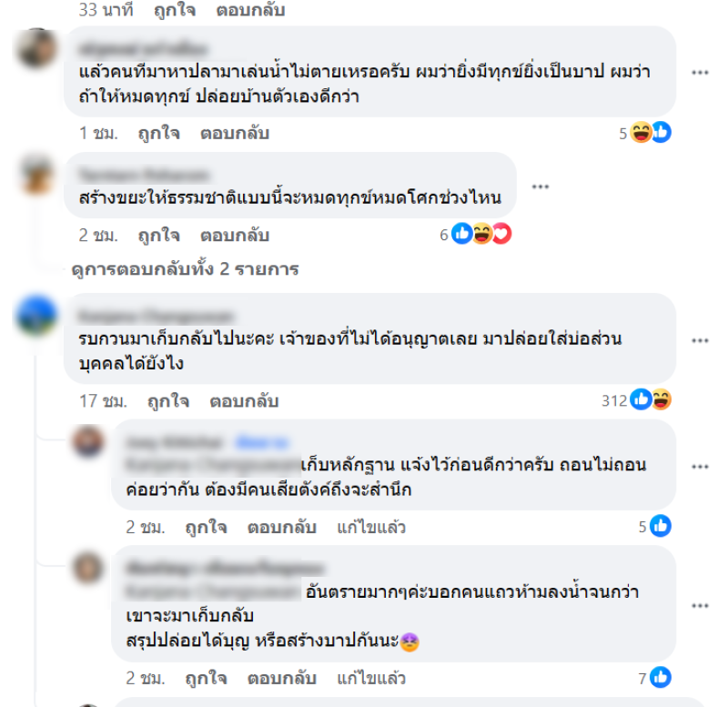Click 'ถูกใจ' under the 17 ชม. comment
Viewport: 728px width, 707px height.
[x=168, y=401]
